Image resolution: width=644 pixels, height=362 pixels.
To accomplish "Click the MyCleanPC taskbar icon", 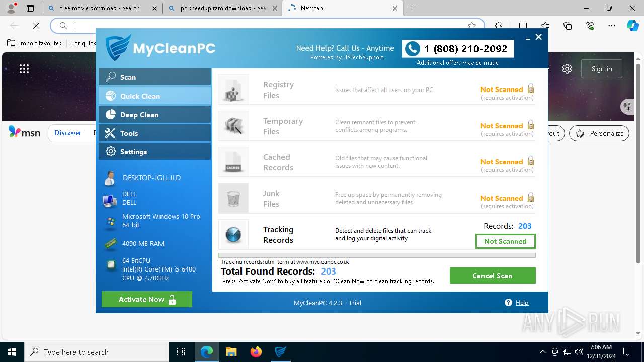I will 280,352.
